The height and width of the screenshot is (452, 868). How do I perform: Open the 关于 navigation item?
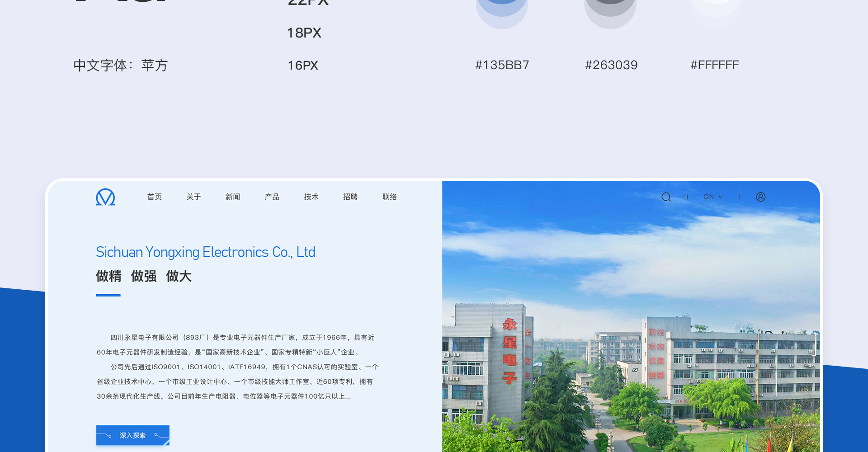pos(193,197)
